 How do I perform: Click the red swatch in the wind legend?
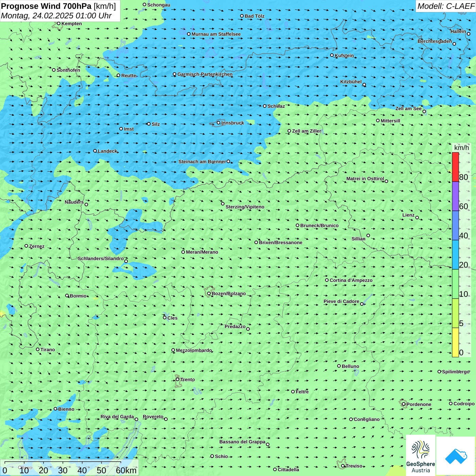pyautogui.click(x=455, y=167)
